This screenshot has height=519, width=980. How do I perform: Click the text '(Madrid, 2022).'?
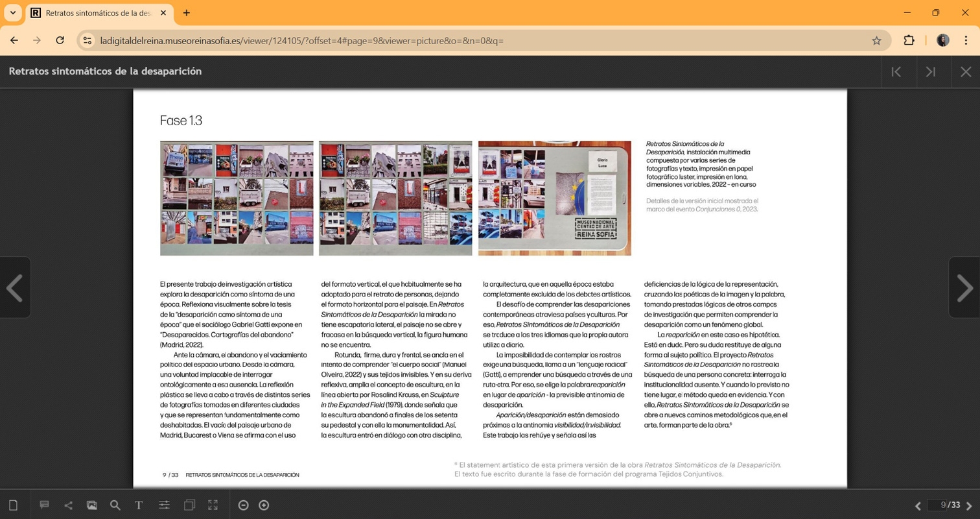pyautogui.click(x=181, y=344)
